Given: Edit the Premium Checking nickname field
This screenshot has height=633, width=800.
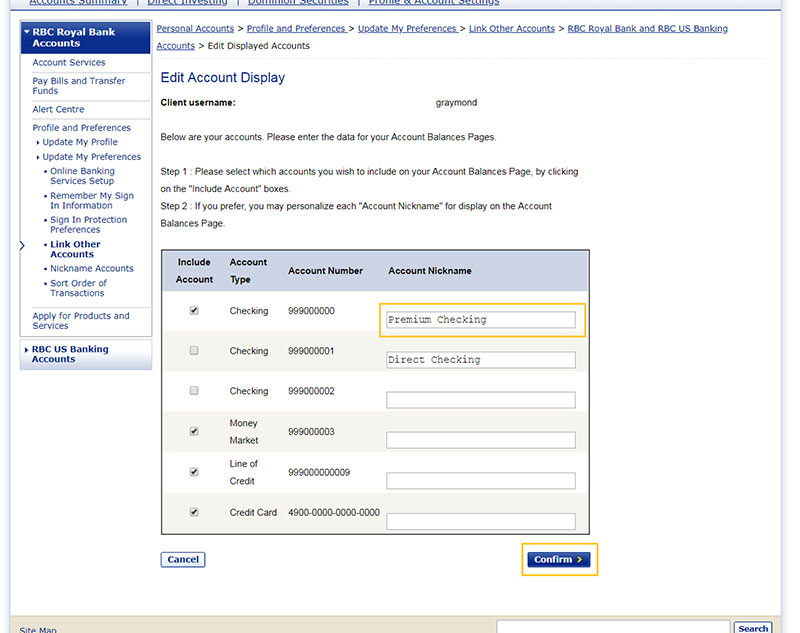Looking at the screenshot, I should click(x=481, y=320).
